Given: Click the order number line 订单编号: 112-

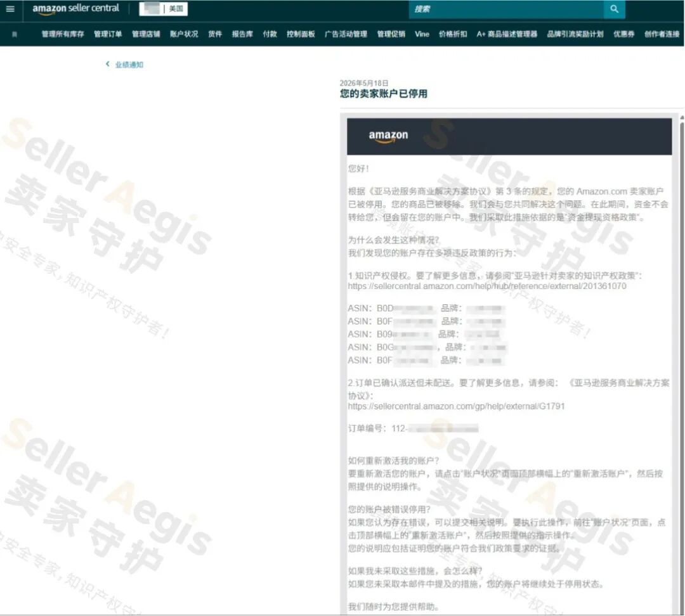Looking at the screenshot, I should coord(413,428).
